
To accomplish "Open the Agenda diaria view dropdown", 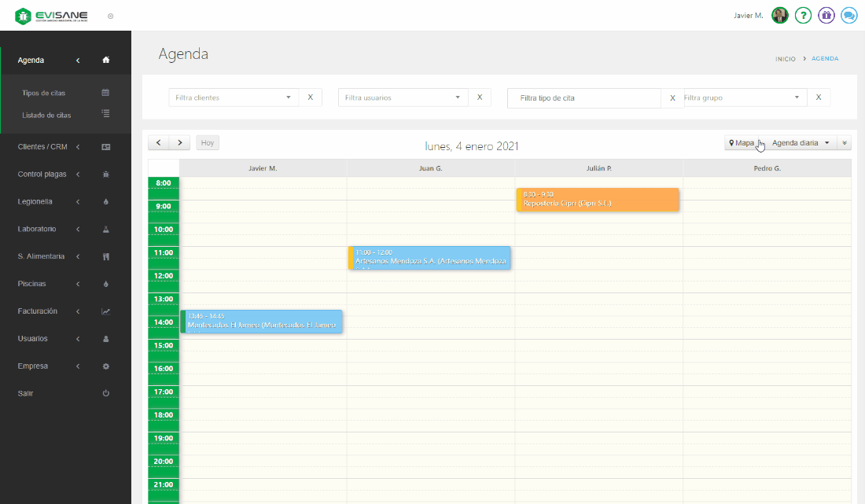I will pyautogui.click(x=801, y=143).
